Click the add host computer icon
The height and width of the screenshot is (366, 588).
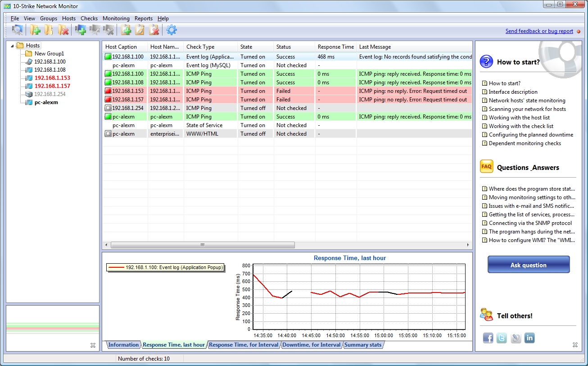click(x=81, y=30)
